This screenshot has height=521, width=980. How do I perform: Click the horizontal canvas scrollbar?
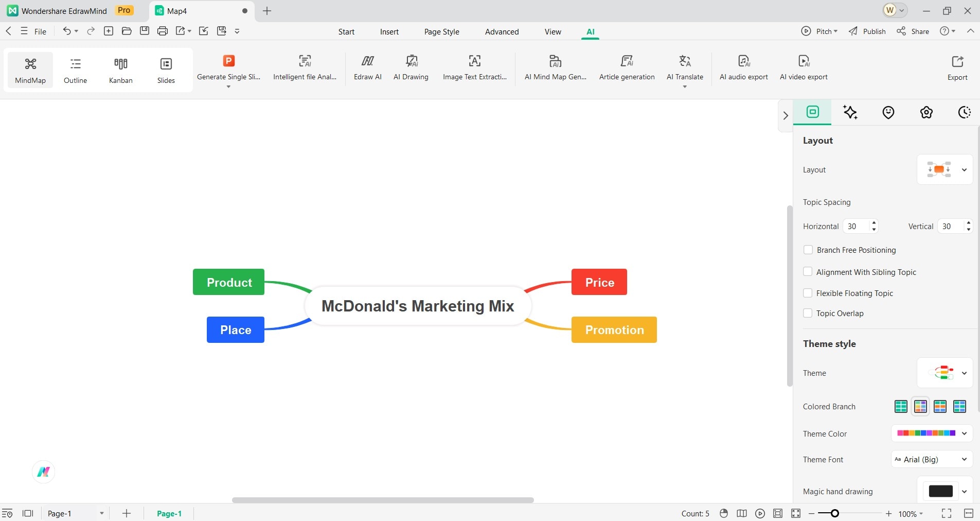pos(383,500)
